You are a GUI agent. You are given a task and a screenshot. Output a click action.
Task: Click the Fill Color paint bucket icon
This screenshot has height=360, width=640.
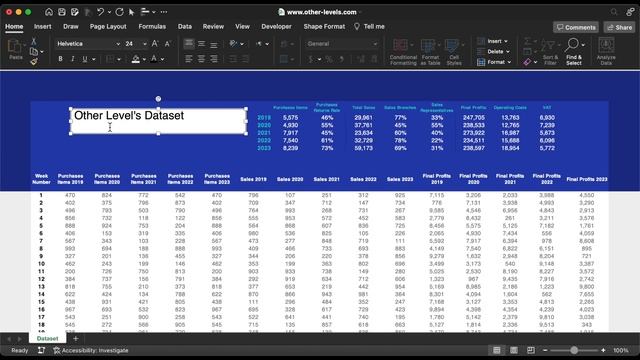pyautogui.click(x=136, y=59)
